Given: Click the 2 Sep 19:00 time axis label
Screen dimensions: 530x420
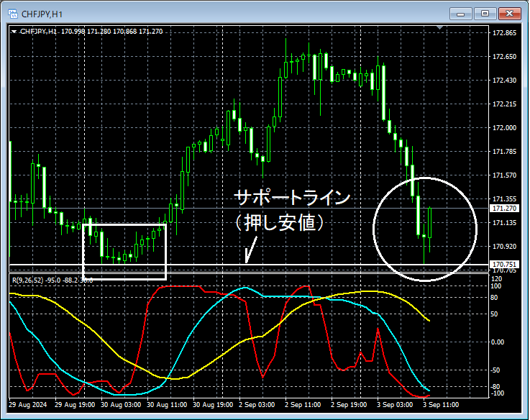Looking at the screenshot, I should point(349,405).
